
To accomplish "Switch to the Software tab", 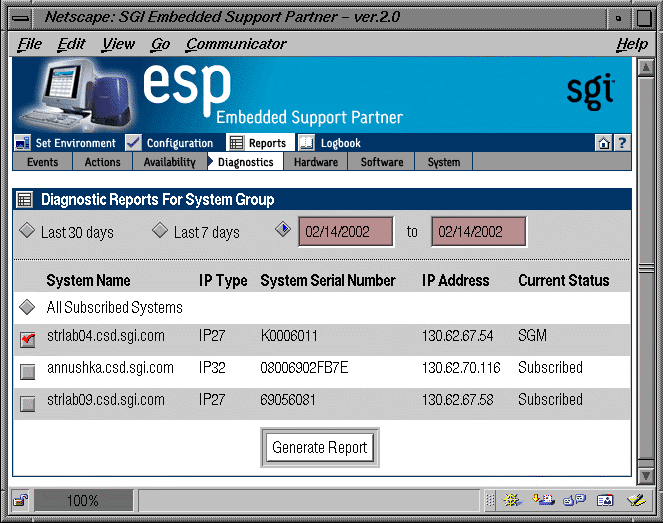I will (x=382, y=162).
